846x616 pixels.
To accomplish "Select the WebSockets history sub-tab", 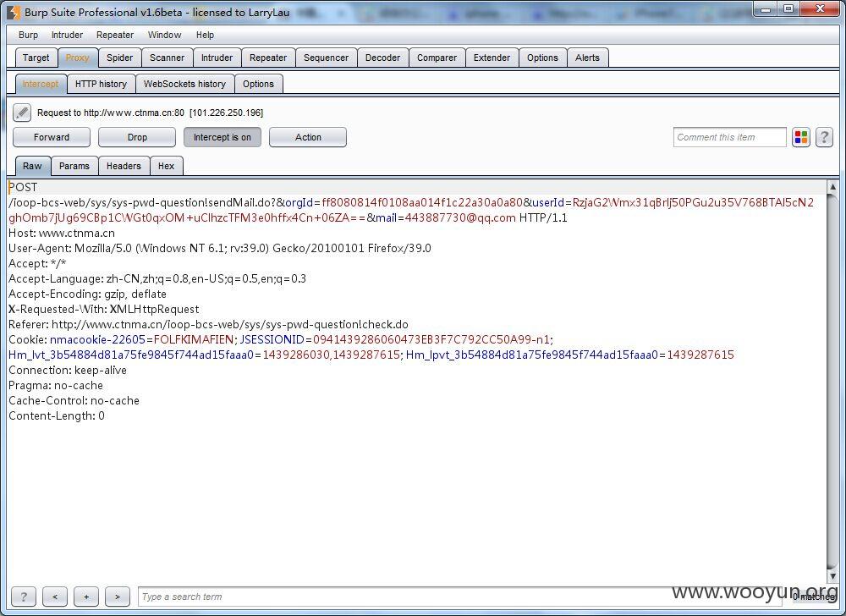I will pyautogui.click(x=184, y=84).
